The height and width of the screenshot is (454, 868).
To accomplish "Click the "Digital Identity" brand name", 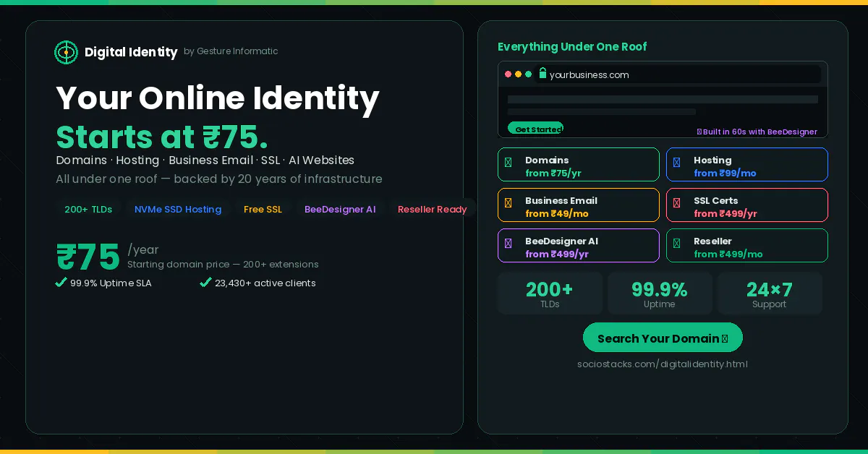I will pos(131,52).
